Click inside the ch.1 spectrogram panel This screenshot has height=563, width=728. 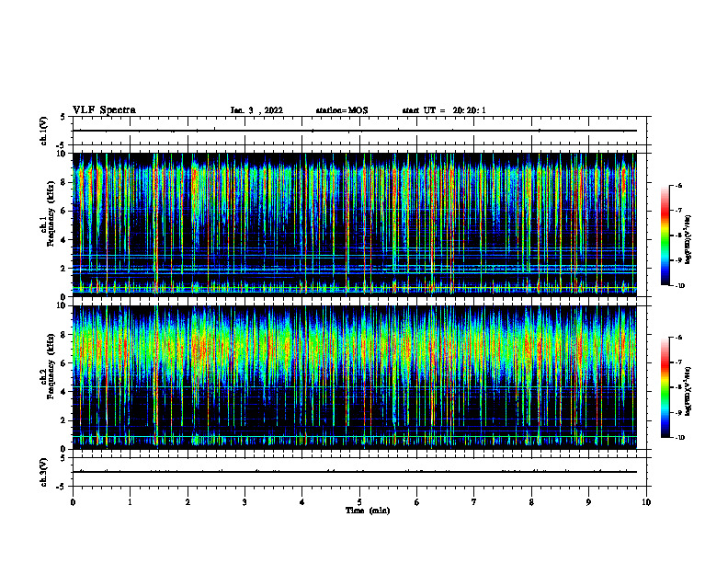click(355, 224)
